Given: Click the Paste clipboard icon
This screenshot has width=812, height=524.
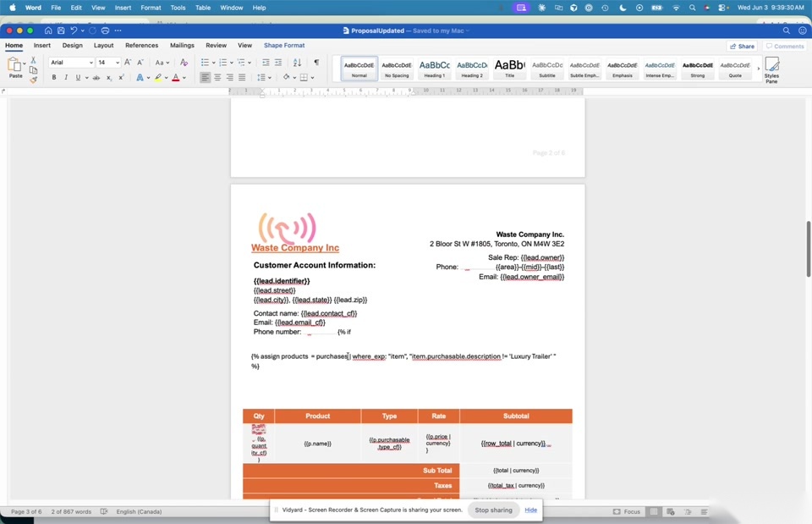Looking at the screenshot, I should point(14,65).
